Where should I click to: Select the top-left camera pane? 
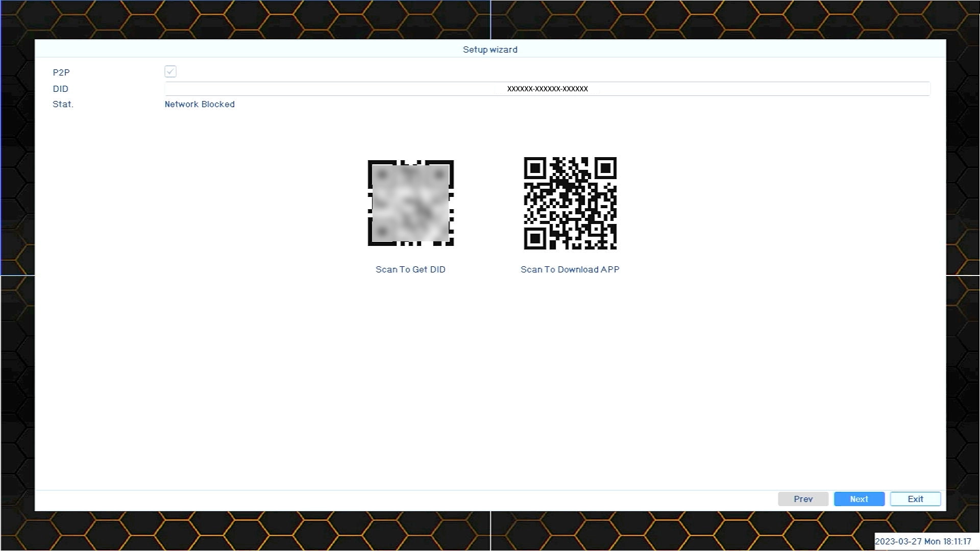tap(245, 19)
